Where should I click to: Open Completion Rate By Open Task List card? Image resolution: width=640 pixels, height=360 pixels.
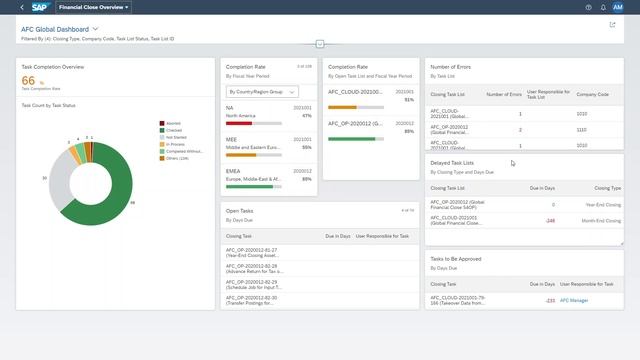point(371,71)
